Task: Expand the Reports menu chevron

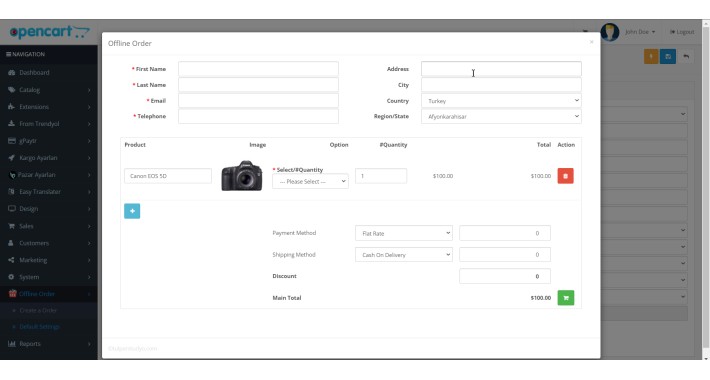Action: 89,344
